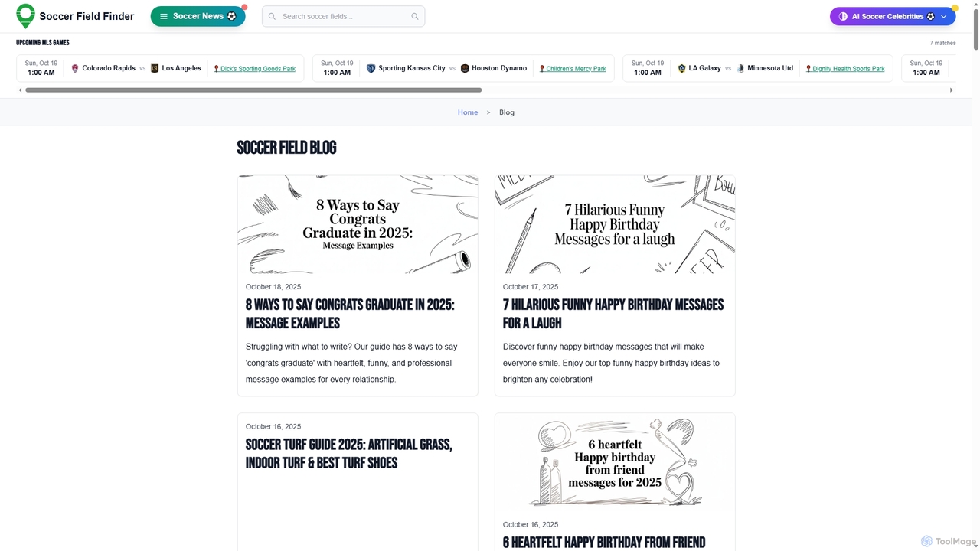Click the magnifier icon left of search field
Screen dimensions: 980x551
pyautogui.click(x=272, y=16)
